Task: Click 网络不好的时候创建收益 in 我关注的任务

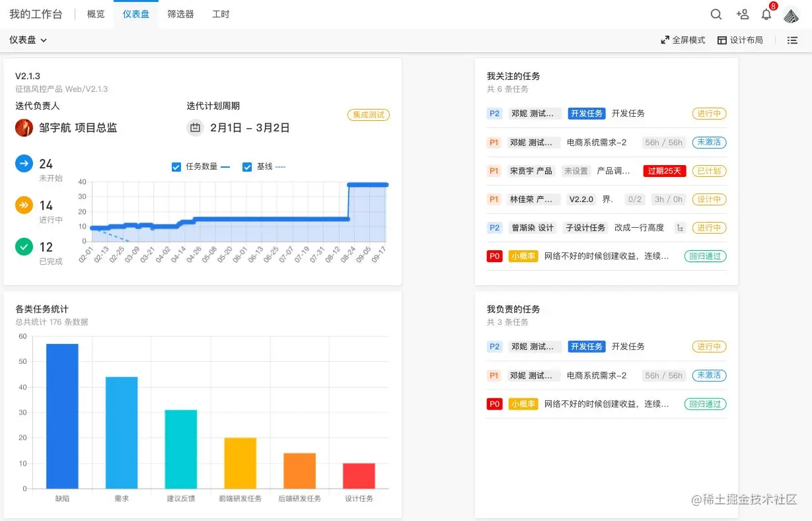Action: tap(607, 256)
